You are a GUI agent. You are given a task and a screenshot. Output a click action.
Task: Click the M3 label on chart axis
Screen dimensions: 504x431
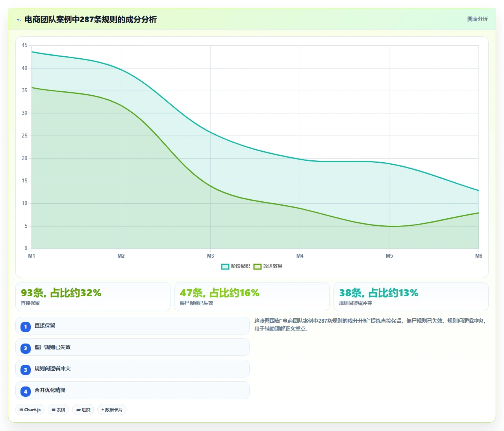211,256
